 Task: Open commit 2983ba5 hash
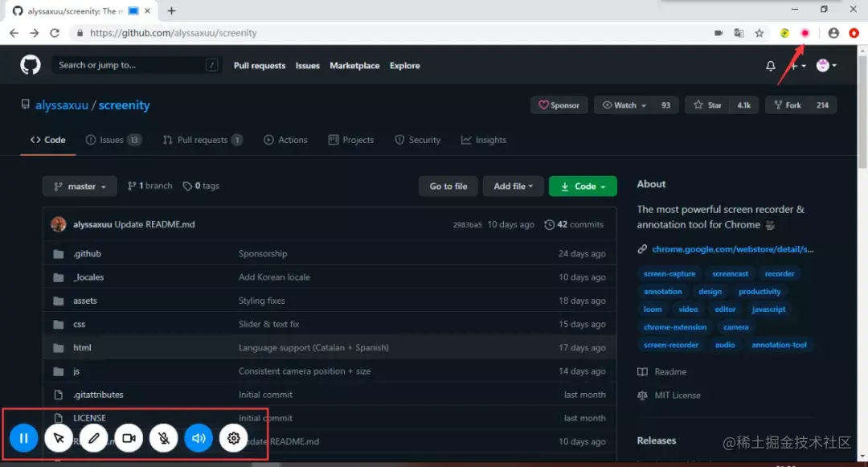tap(467, 224)
